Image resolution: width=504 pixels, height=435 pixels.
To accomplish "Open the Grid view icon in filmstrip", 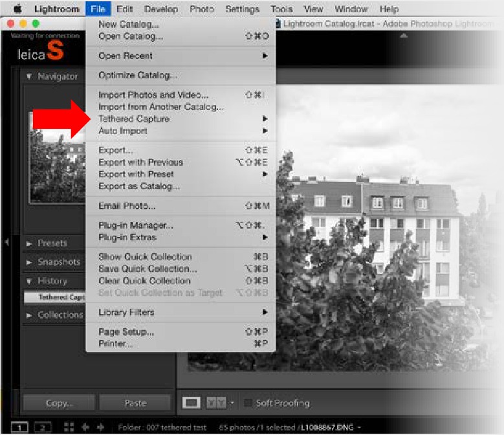I will [69, 427].
